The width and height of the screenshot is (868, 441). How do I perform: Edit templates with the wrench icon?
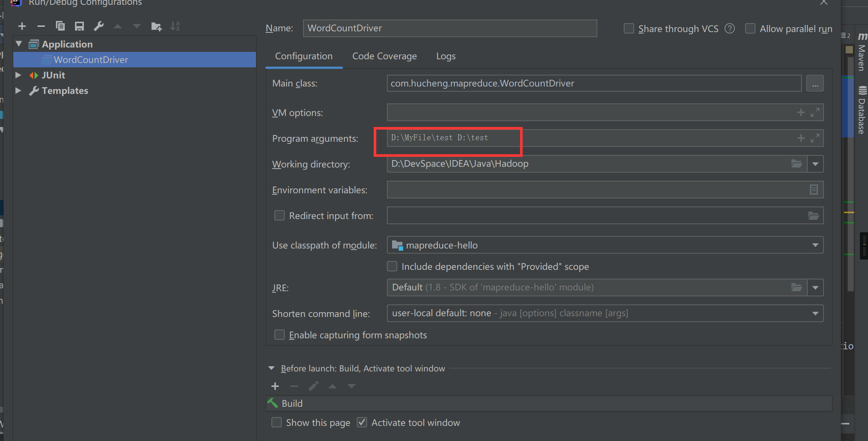click(99, 26)
